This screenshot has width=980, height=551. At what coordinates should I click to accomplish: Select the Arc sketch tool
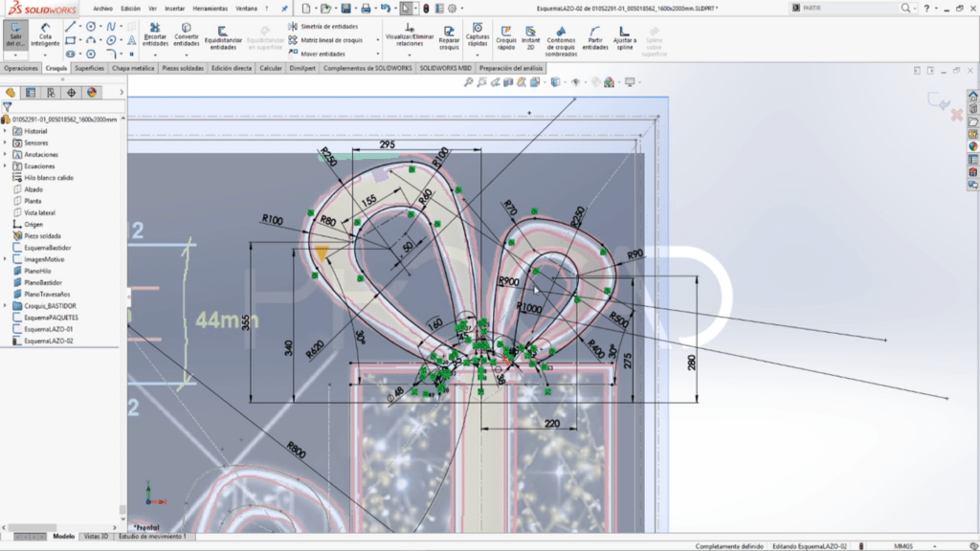click(x=91, y=40)
